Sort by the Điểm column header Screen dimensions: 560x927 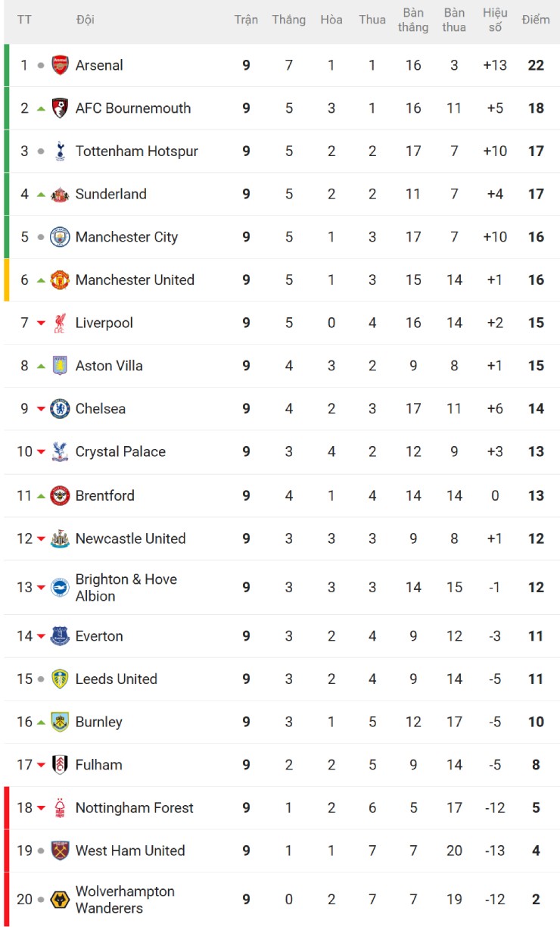click(x=536, y=20)
